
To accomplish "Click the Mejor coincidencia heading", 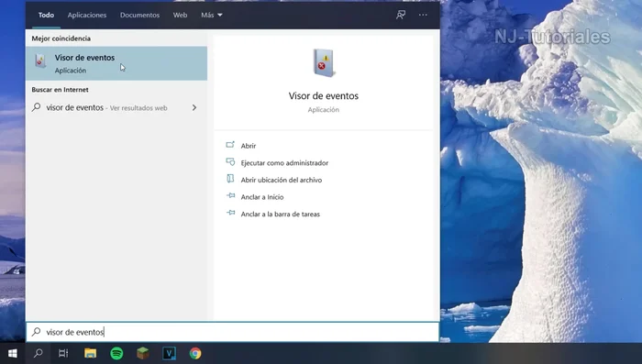I will pyautogui.click(x=61, y=39).
